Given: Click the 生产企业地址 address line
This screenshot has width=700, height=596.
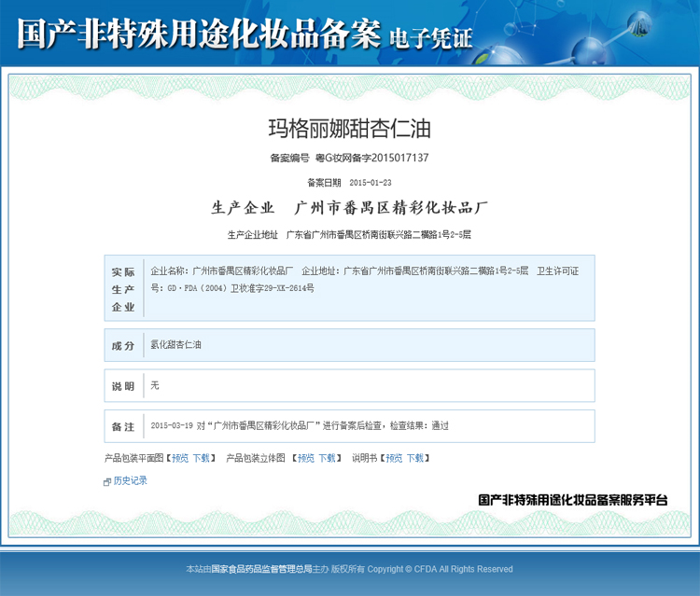Looking at the screenshot, I should click(x=349, y=235).
